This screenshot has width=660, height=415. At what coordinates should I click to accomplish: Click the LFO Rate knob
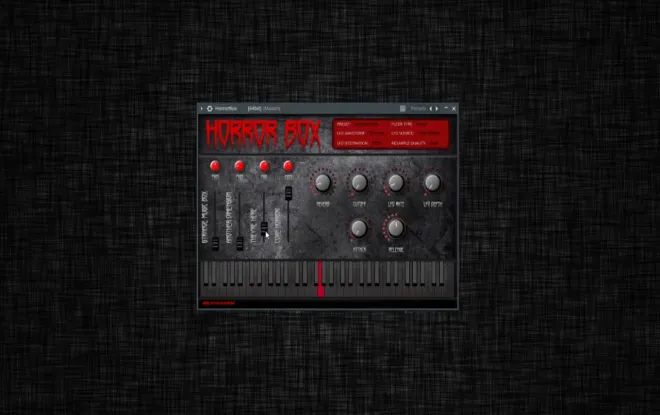click(396, 183)
